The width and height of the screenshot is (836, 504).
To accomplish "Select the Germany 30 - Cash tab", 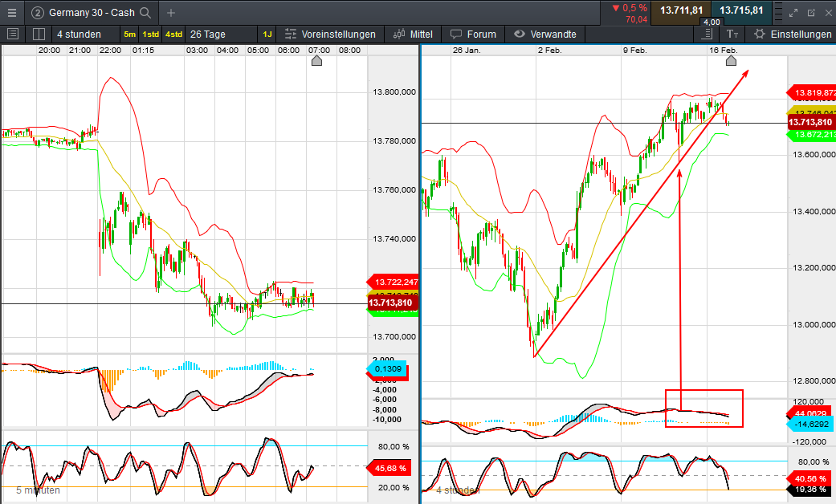I will (92, 13).
